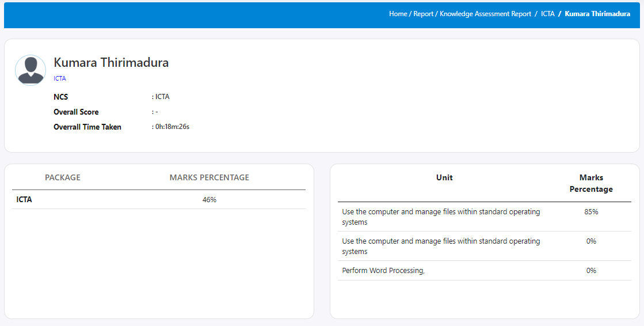Click the 85% marks percentage value
This screenshot has height=326, width=644.
pyautogui.click(x=591, y=212)
